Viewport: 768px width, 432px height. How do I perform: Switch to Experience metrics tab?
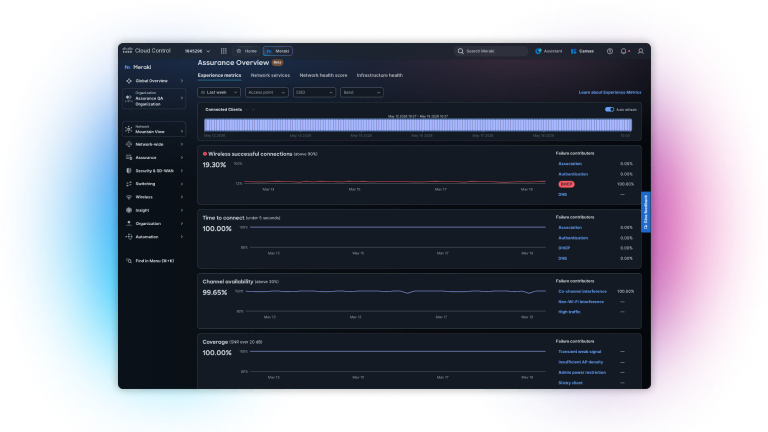(x=219, y=75)
